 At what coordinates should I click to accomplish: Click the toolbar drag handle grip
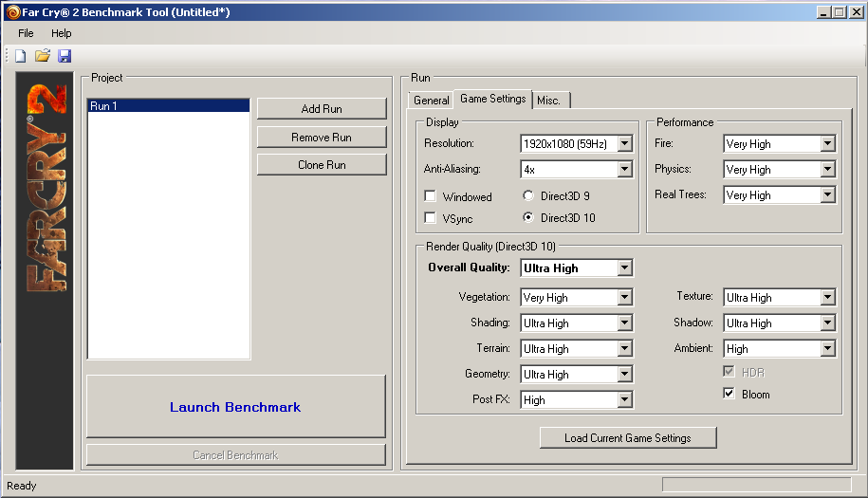click(8, 55)
